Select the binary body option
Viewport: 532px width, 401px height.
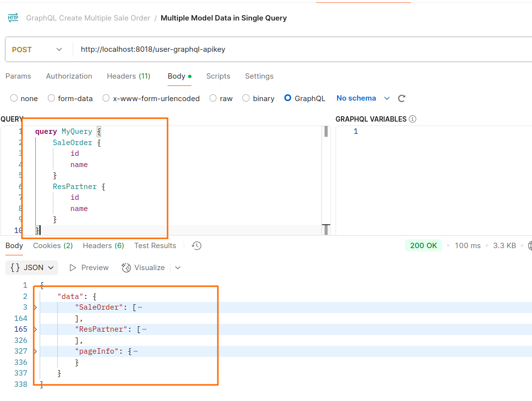246,99
